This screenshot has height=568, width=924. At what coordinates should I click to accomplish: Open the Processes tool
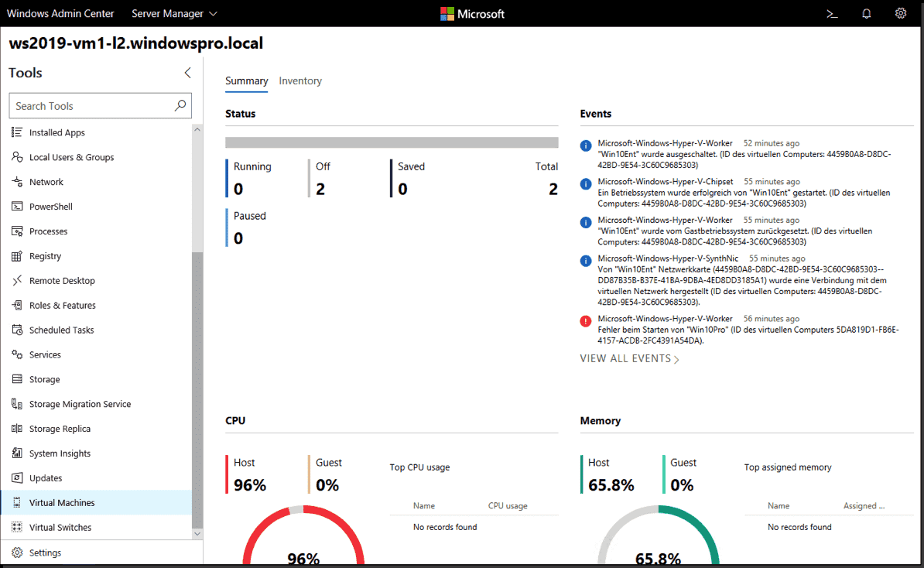pyautogui.click(x=50, y=231)
